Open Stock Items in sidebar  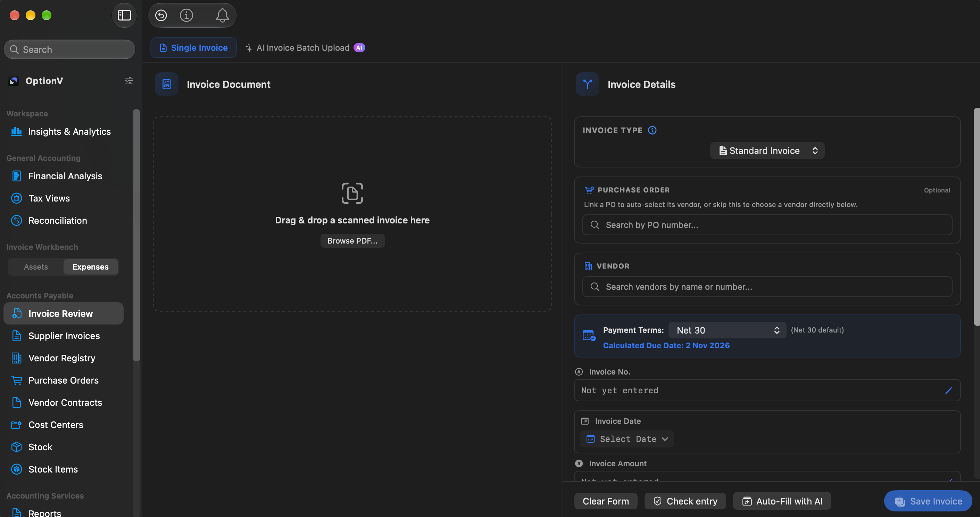64,469
